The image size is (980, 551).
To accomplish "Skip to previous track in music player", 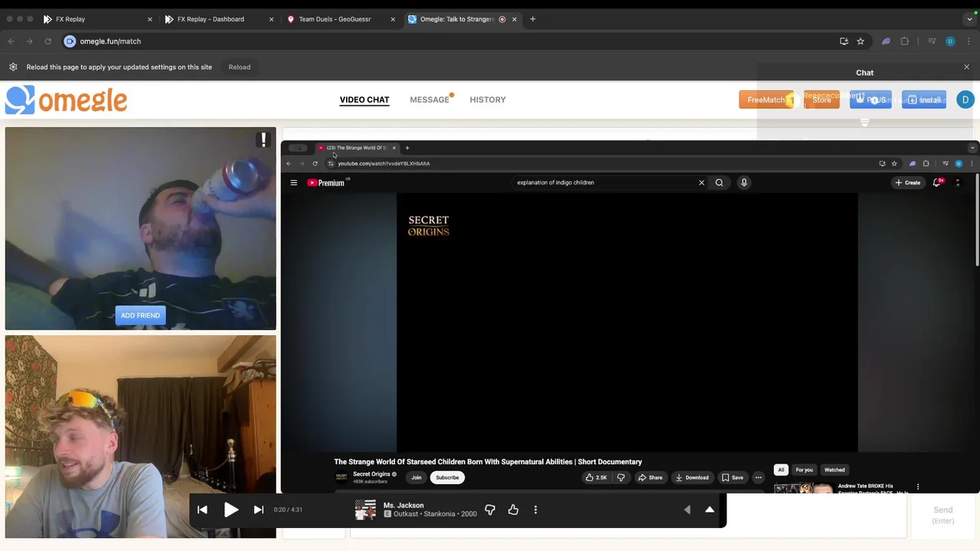I will pos(202,510).
